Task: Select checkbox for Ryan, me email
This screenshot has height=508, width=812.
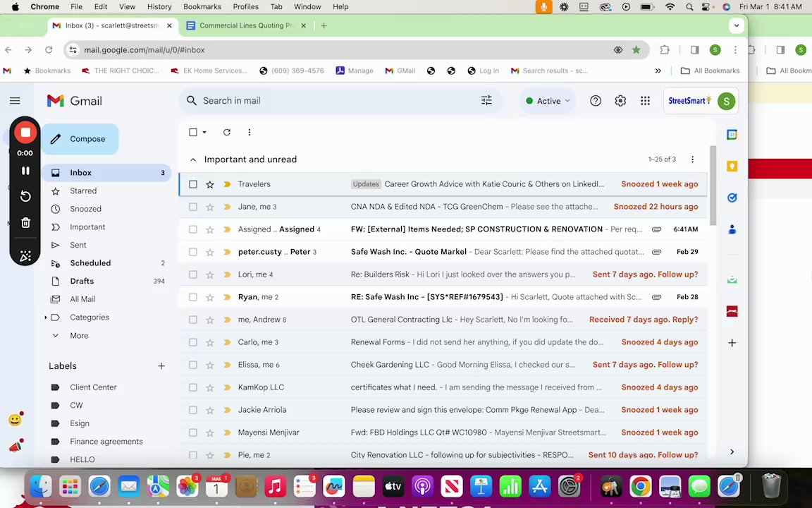Action: pos(193,297)
